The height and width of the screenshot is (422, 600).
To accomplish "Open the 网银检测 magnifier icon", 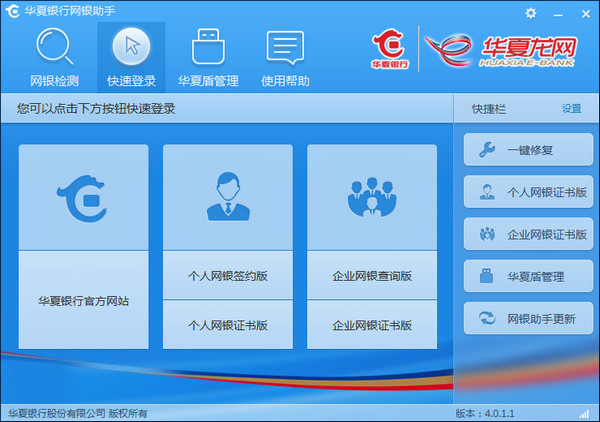I will click(55, 47).
